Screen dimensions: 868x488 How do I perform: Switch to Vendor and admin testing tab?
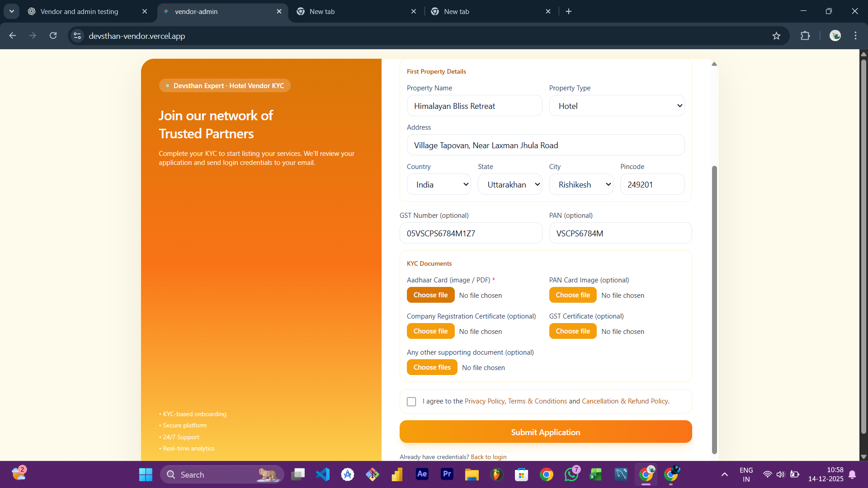(80, 12)
